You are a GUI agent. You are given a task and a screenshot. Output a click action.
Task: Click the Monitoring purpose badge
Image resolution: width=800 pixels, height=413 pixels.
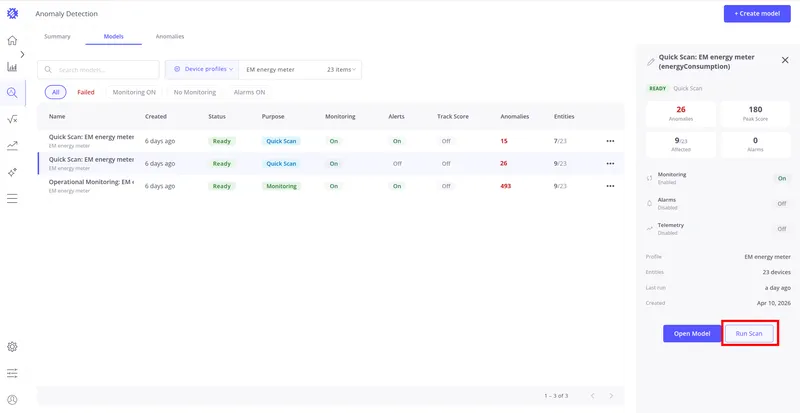coord(281,186)
